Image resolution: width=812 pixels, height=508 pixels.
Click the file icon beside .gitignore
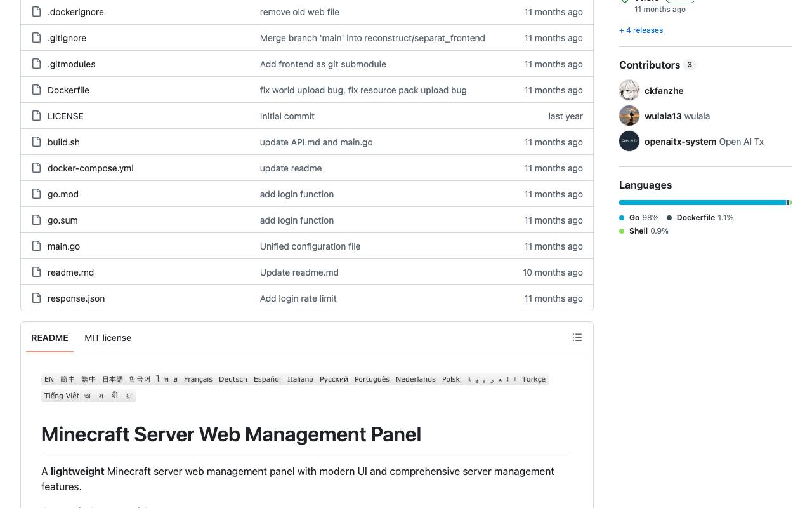(x=36, y=37)
